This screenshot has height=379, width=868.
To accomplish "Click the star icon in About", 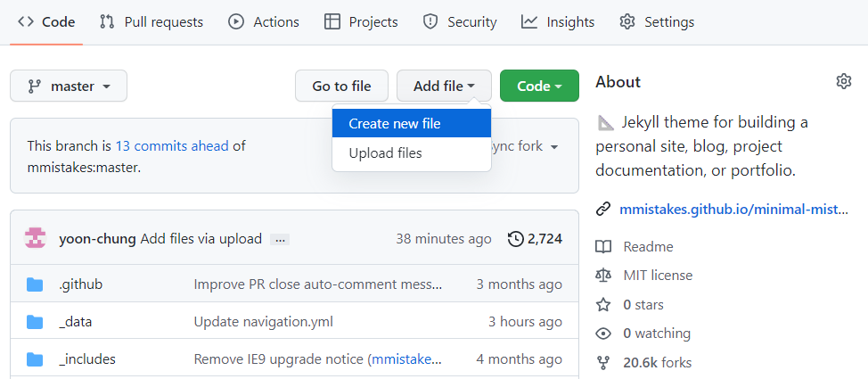I will pyautogui.click(x=602, y=305).
